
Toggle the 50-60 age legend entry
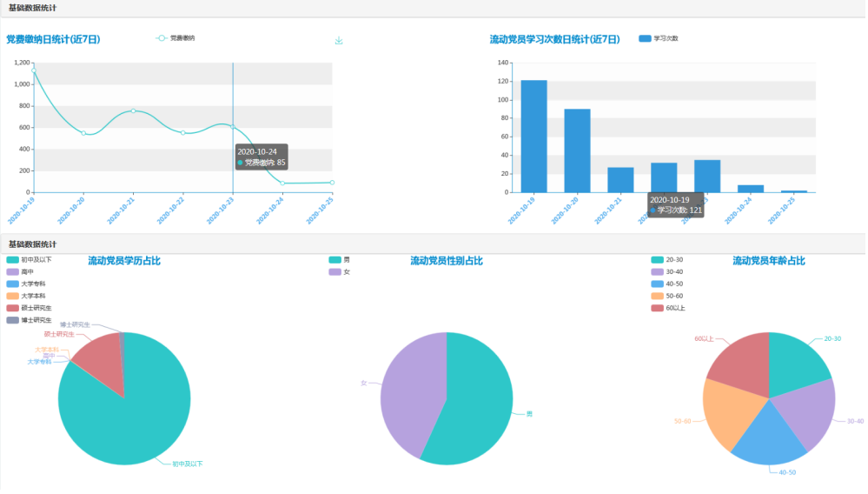click(x=667, y=296)
